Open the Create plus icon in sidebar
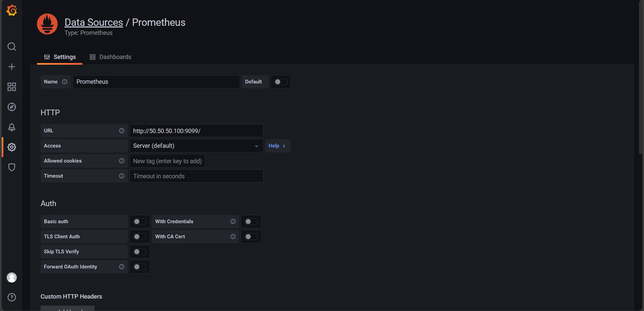 click(x=12, y=67)
